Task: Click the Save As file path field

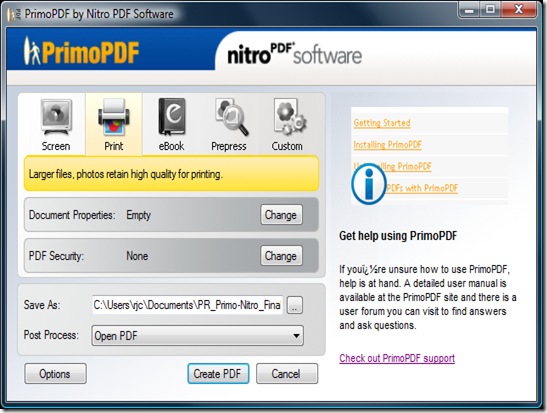Action: 187,305
